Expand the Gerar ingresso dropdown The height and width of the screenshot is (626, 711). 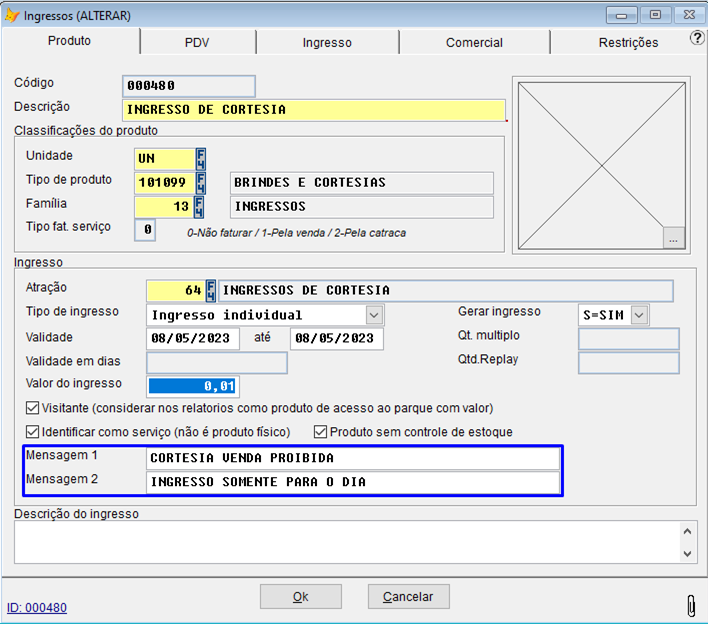pos(639,315)
